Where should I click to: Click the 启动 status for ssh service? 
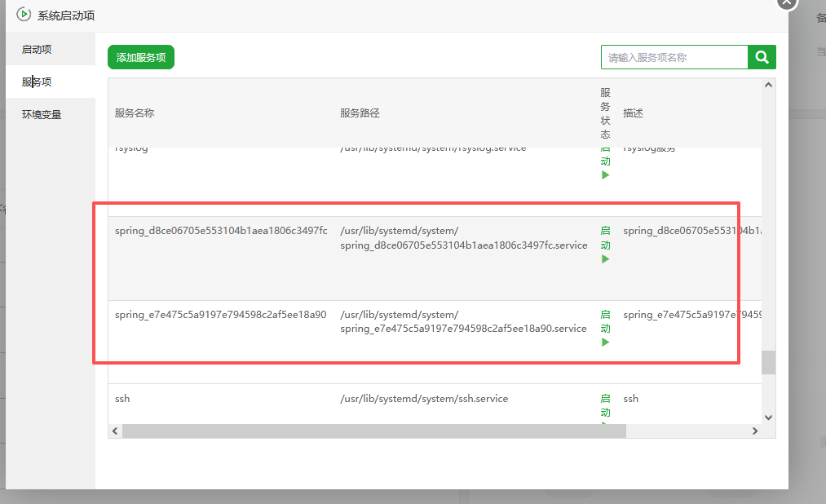pyautogui.click(x=605, y=405)
